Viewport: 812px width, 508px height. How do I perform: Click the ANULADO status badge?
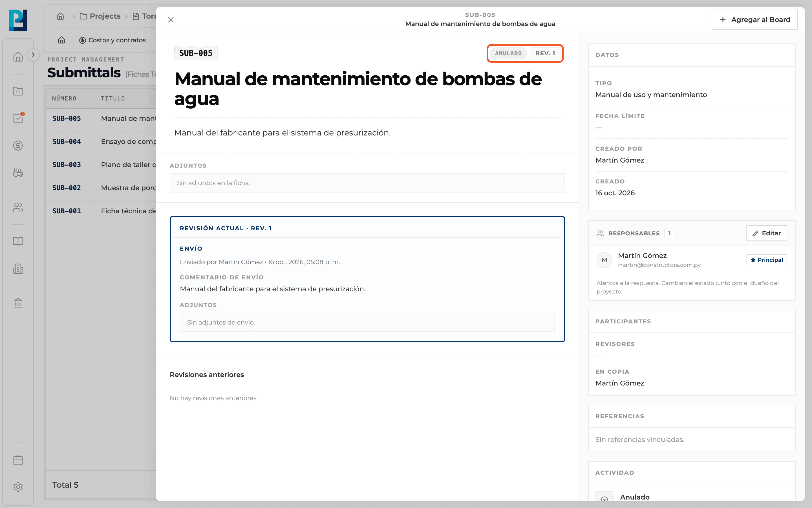508,53
